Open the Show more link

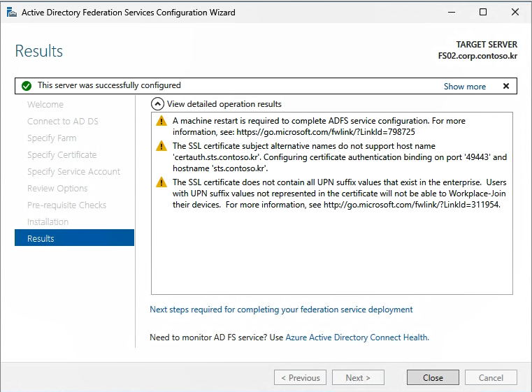[x=464, y=87]
